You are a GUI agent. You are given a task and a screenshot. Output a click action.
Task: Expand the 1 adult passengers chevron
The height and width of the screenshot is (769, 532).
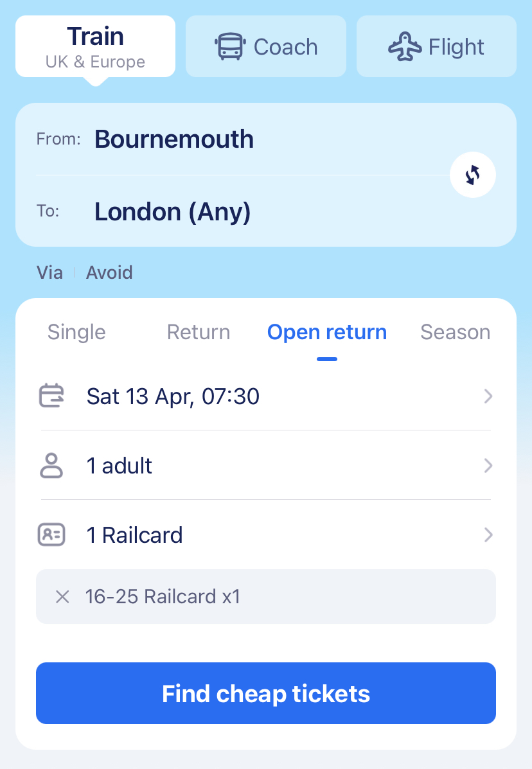tap(488, 466)
